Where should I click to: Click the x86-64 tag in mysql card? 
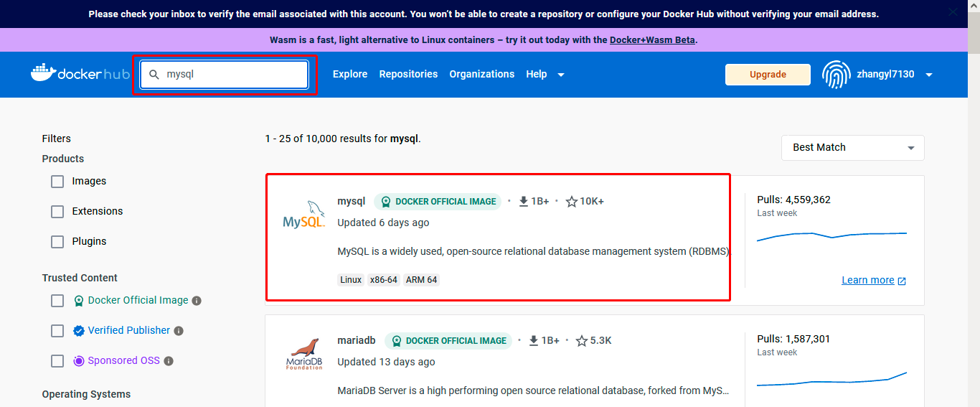click(x=384, y=280)
